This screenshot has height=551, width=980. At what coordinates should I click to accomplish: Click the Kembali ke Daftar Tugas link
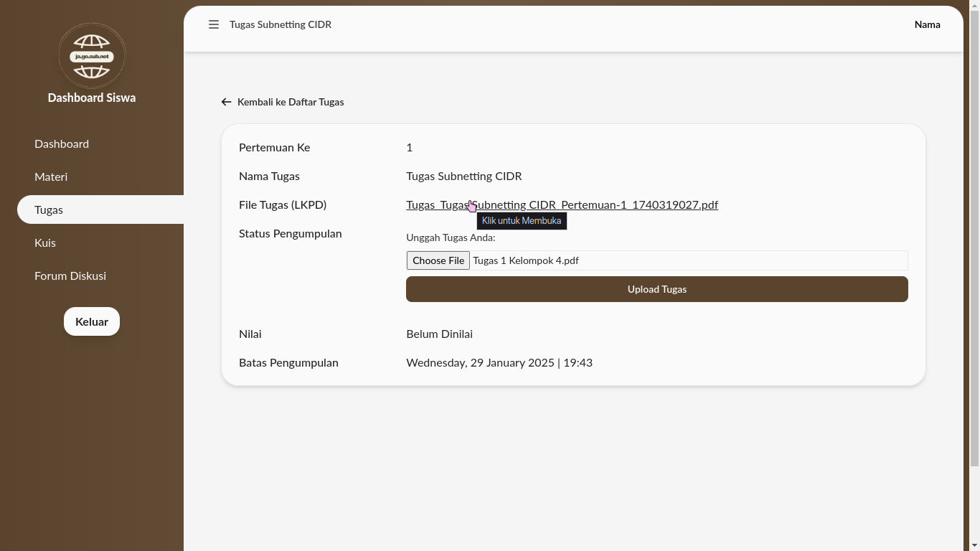pyautogui.click(x=291, y=102)
